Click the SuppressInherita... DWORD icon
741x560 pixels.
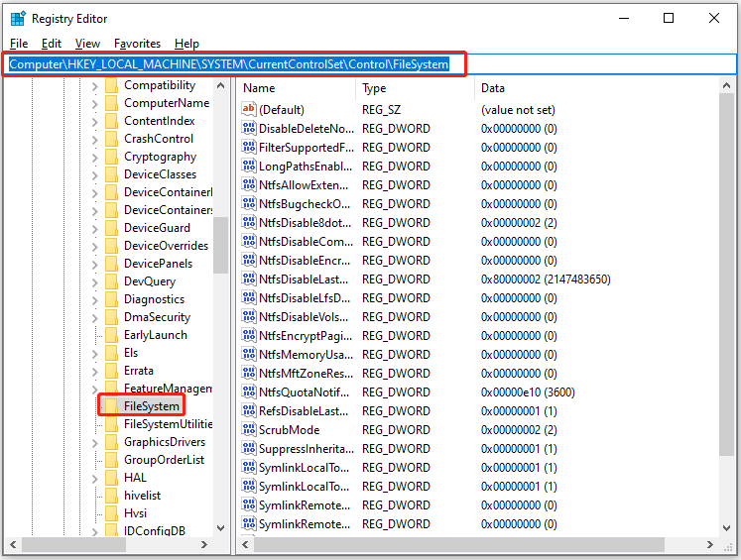[x=249, y=449]
